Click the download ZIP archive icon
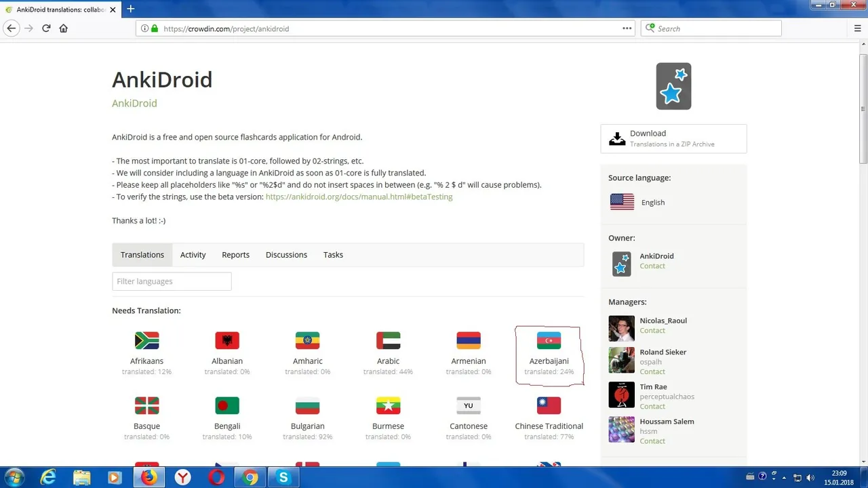Viewport: 868px width, 488px height. point(617,138)
